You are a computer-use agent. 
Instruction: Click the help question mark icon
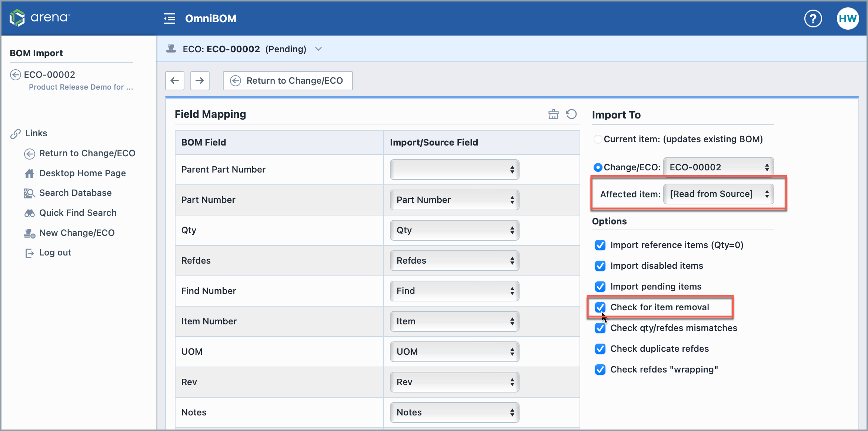(x=813, y=19)
